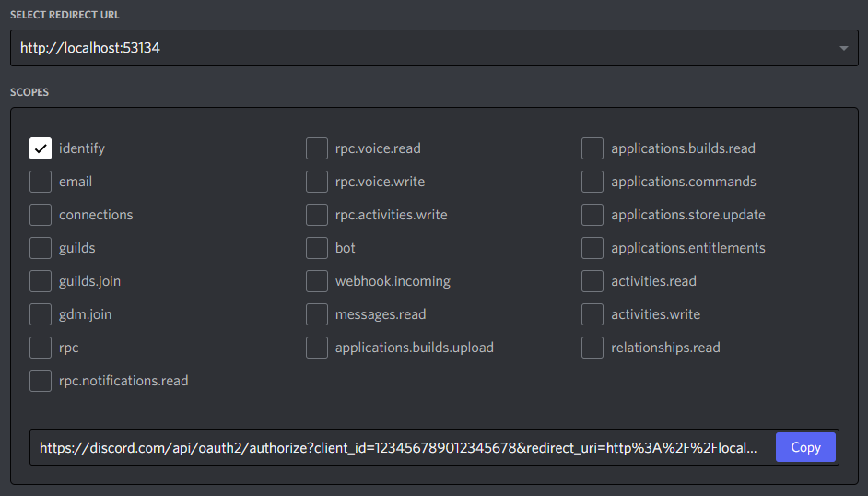Tick the guilds scope checkbox
The height and width of the screenshot is (496, 868).
(x=41, y=248)
